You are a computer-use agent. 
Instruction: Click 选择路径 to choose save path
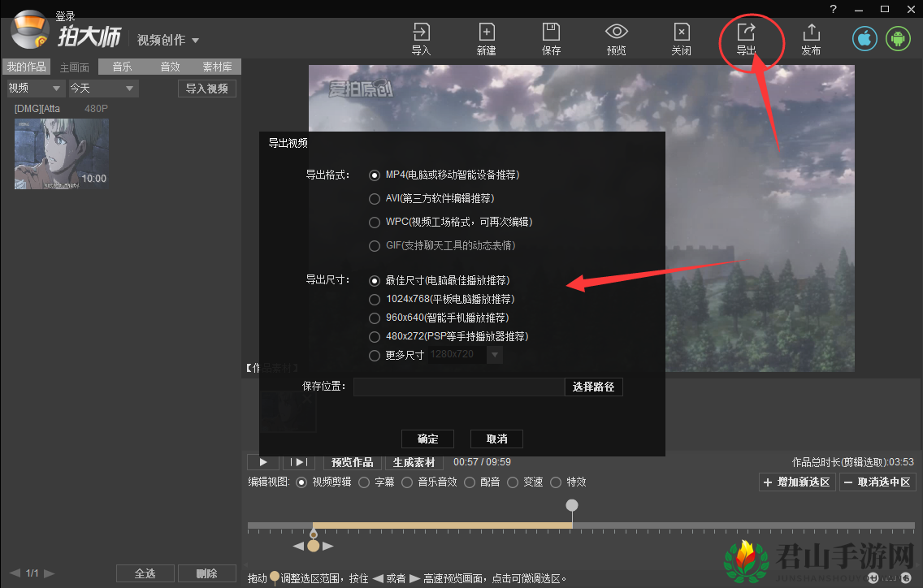coord(593,387)
